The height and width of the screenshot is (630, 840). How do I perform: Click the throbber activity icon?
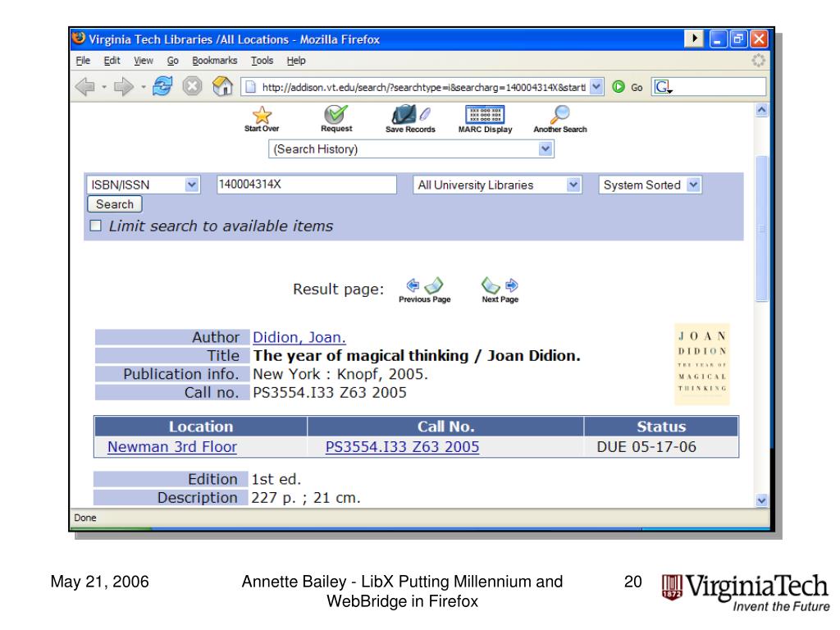point(758,60)
